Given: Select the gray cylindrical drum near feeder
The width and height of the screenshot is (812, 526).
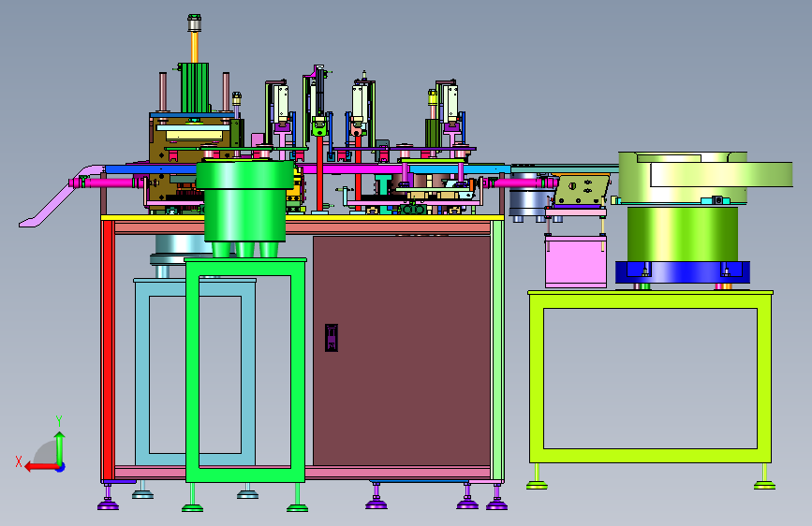Looking at the screenshot, I should click(x=531, y=196).
